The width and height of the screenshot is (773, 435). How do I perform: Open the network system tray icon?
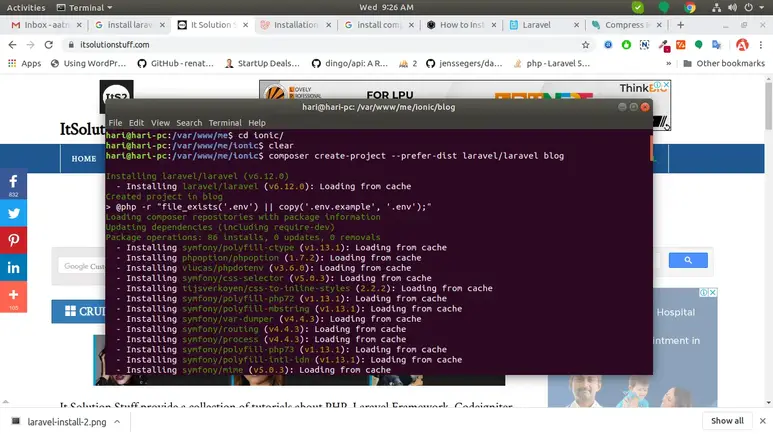coord(716,7)
